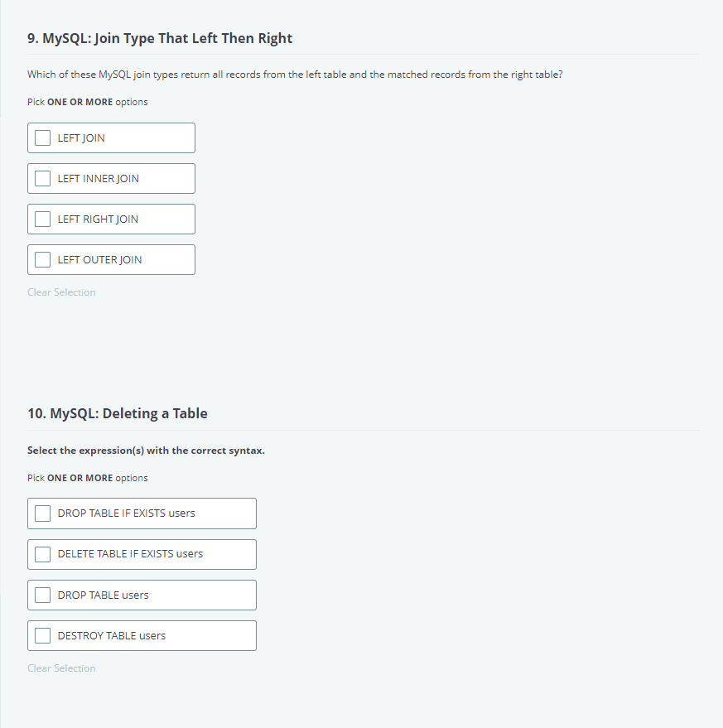This screenshot has width=723, height=728.
Task: Check the LEFT OUTER JOIN checkbox
Action: [42, 259]
